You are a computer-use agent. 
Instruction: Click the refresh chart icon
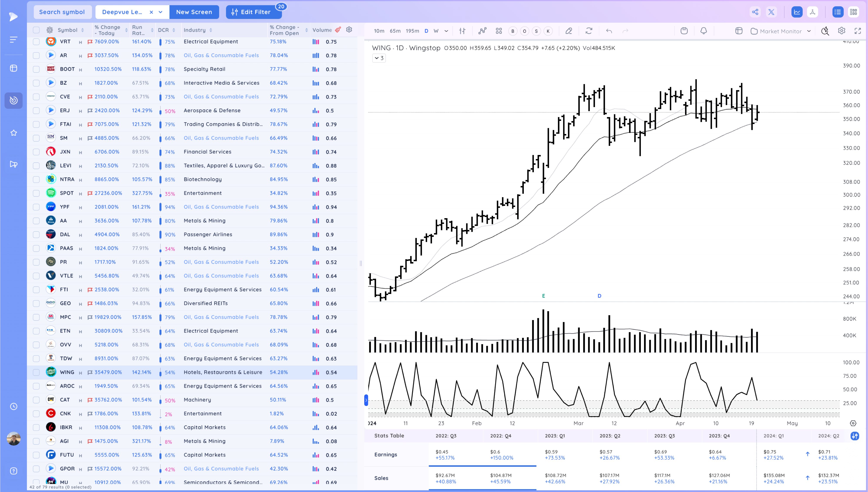tap(589, 31)
